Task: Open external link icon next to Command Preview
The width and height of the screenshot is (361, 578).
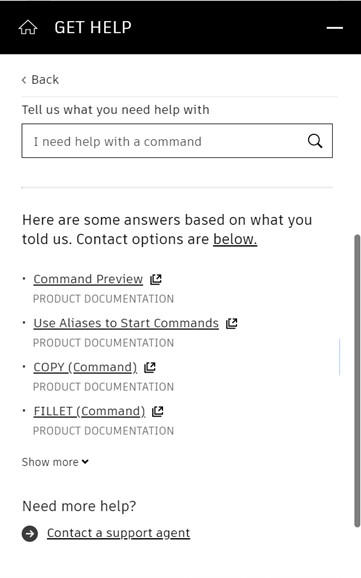Action: [156, 279]
